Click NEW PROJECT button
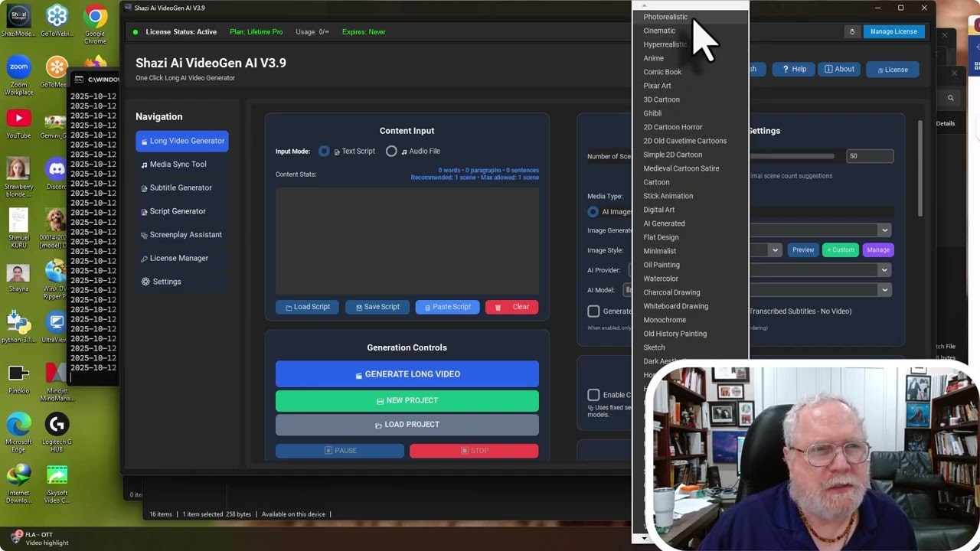This screenshot has width=980, height=551. (x=407, y=400)
